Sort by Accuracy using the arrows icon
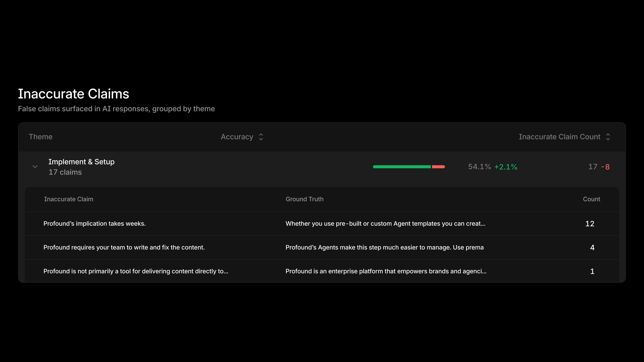The height and width of the screenshot is (362, 644). pos(261,137)
